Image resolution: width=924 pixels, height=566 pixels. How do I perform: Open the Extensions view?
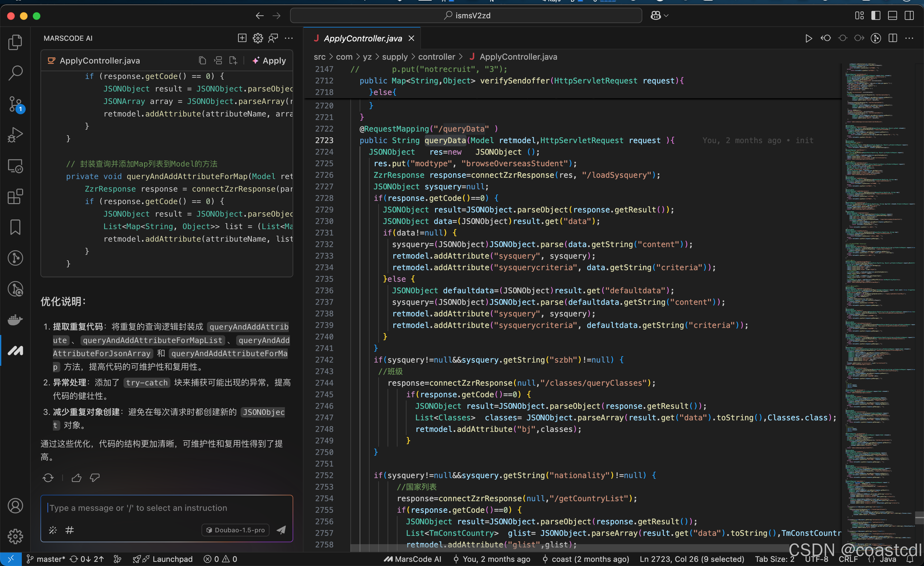(15, 197)
